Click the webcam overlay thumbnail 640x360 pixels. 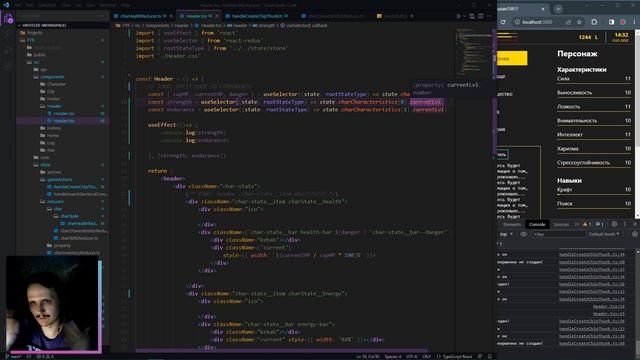point(53,304)
